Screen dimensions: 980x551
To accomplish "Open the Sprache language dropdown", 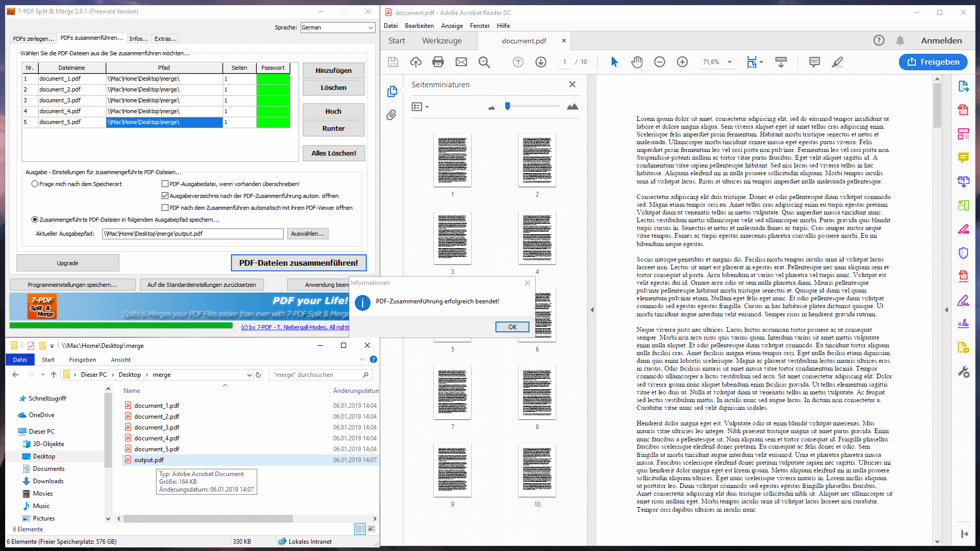I will point(338,27).
